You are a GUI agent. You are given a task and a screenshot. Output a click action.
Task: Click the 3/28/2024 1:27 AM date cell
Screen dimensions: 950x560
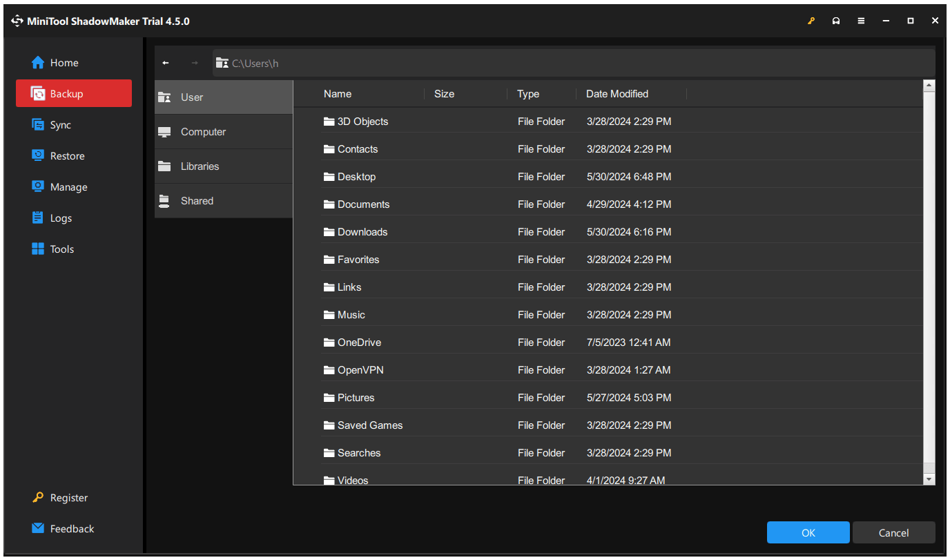point(628,370)
